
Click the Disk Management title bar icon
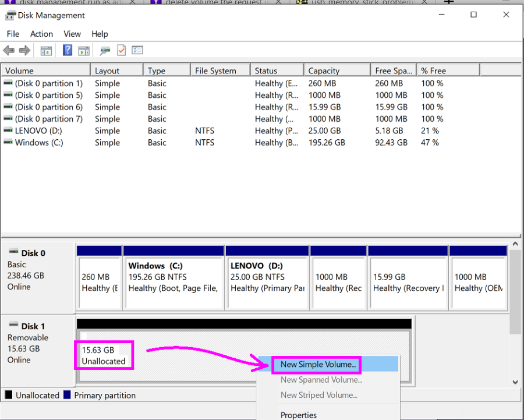coord(10,15)
